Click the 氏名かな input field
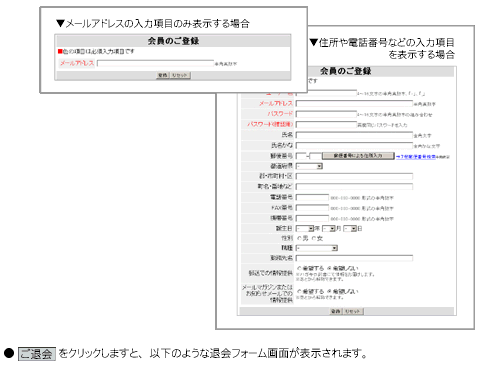This screenshot has height=365, width=481. (354, 146)
